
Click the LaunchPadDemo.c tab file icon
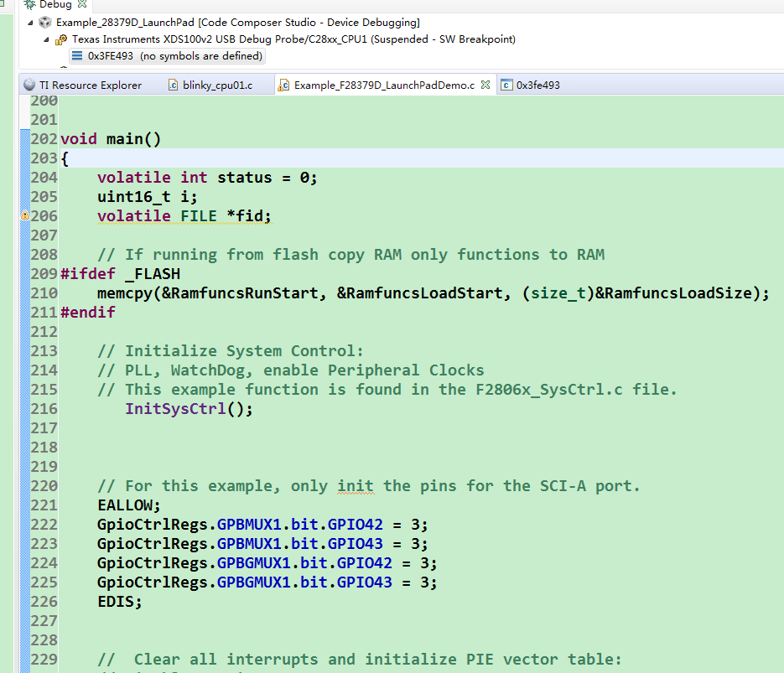click(x=283, y=85)
